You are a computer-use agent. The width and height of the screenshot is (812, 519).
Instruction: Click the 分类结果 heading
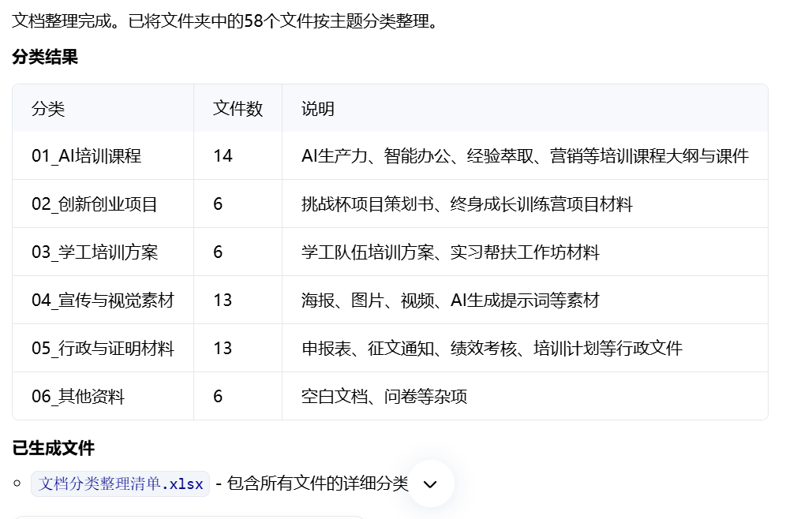pos(45,57)
